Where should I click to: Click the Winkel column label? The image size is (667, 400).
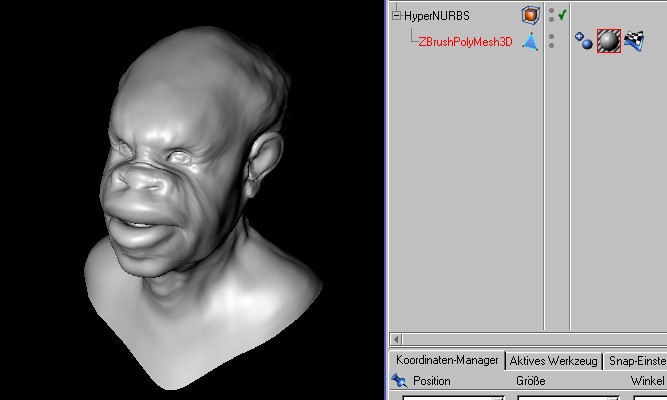click(x=647, y=381)
